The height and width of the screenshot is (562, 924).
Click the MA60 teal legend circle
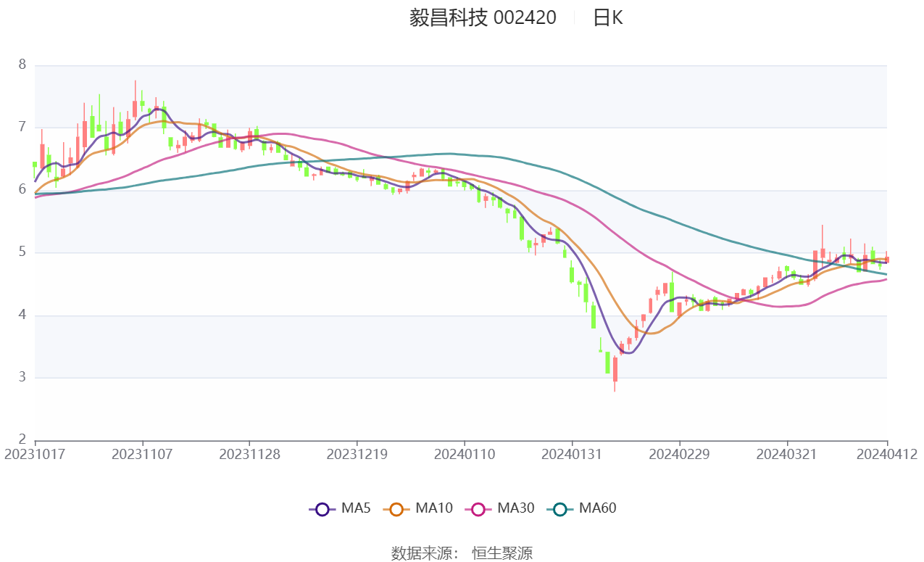(x=559, y=509)
